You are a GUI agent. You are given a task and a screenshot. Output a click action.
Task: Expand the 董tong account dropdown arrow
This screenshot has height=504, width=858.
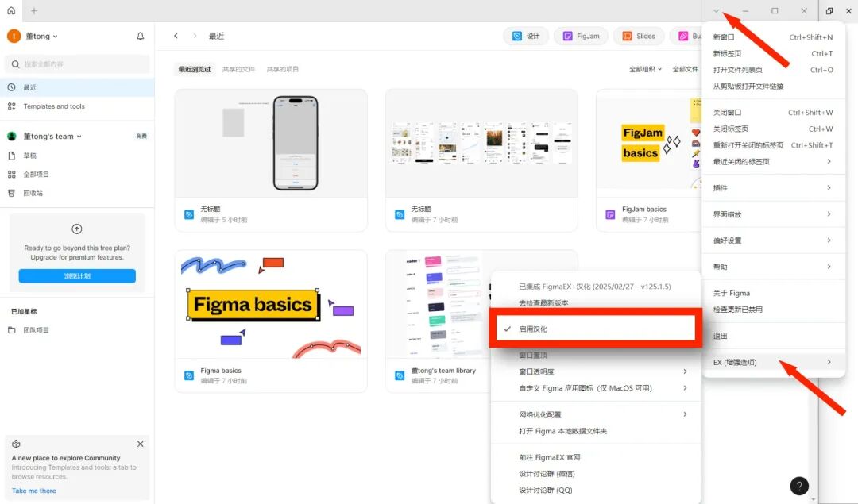[56, 37]
